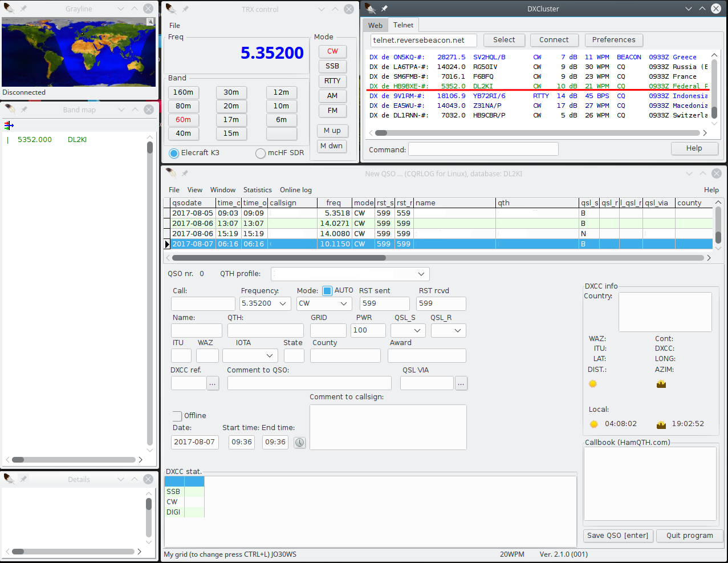The height and width of the screenshot is (563, 728).
Task: Pin the Band map window
Action: coord(24,109)
